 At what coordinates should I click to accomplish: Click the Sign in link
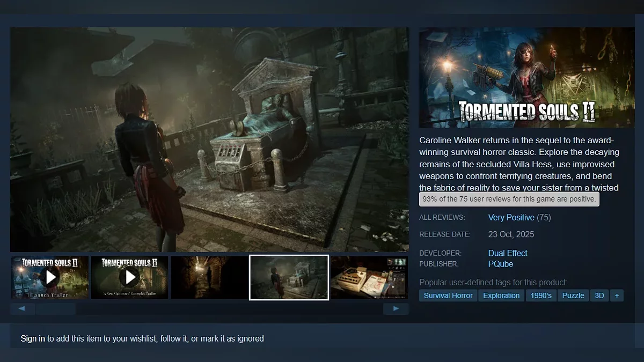coord(33,338)
